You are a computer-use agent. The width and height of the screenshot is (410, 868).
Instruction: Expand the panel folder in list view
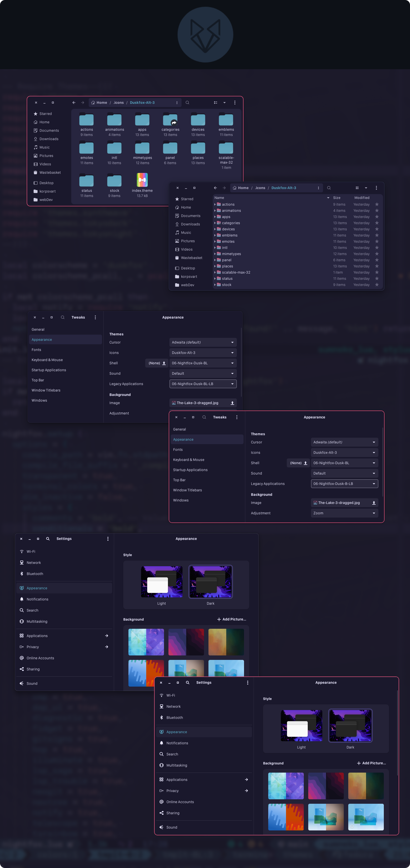pyautogui.click(x=215, y=260)
